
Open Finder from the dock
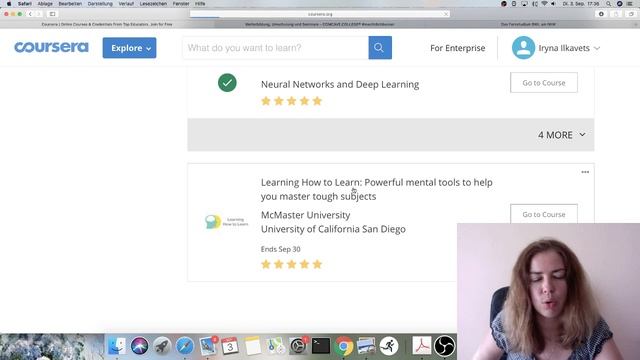[117, 346]
